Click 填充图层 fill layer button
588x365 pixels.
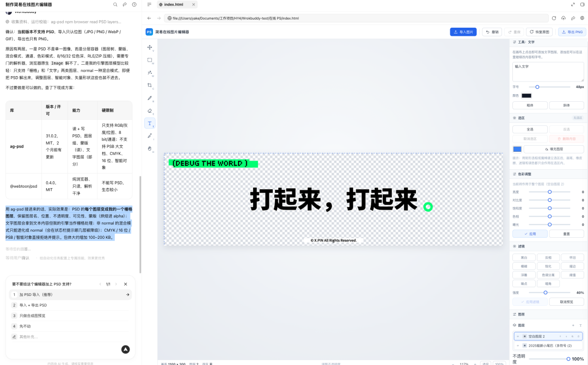tap(554, 149)
